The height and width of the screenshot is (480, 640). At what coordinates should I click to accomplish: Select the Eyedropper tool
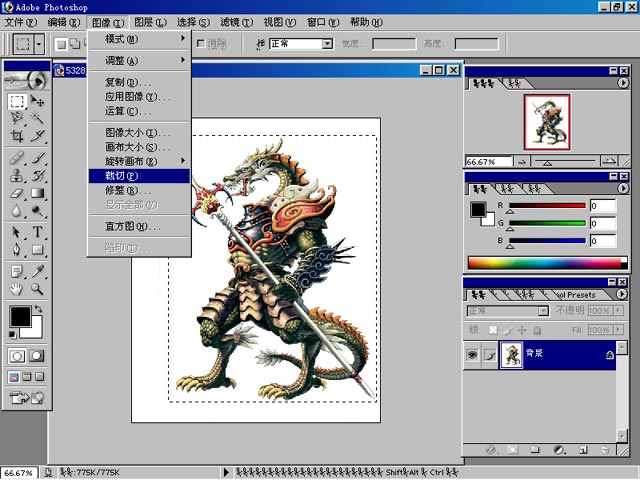[x=37, y=271]
